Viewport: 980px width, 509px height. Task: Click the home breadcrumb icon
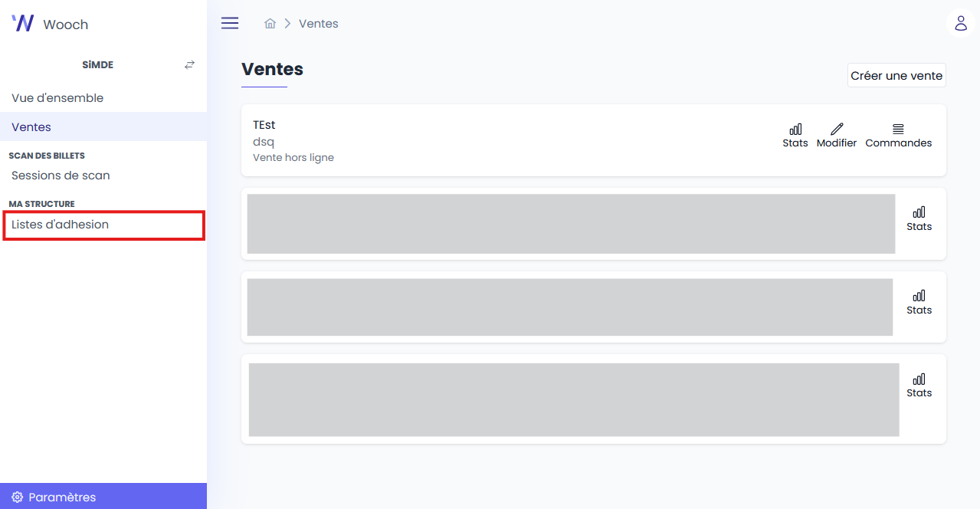(x=270, y=24)
